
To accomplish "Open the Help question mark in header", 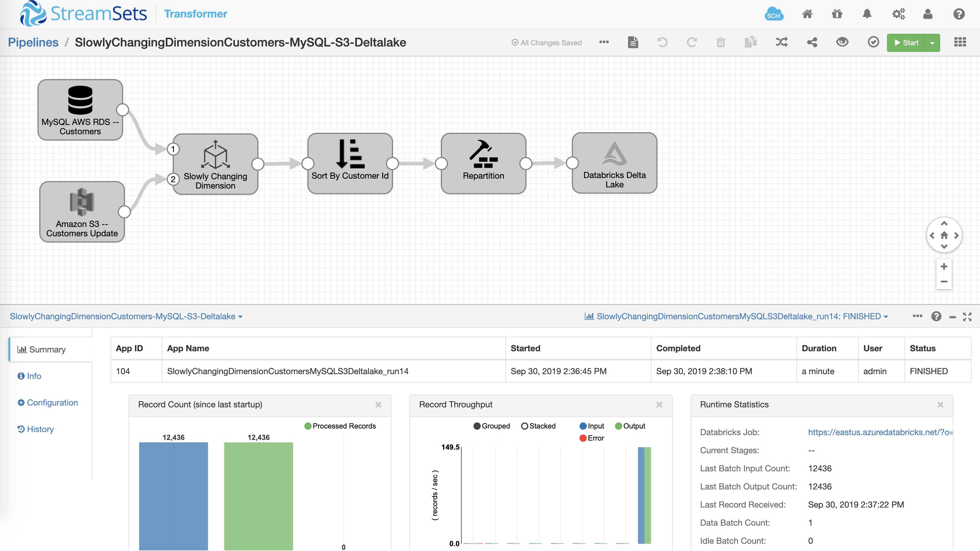I will point(959,14).
